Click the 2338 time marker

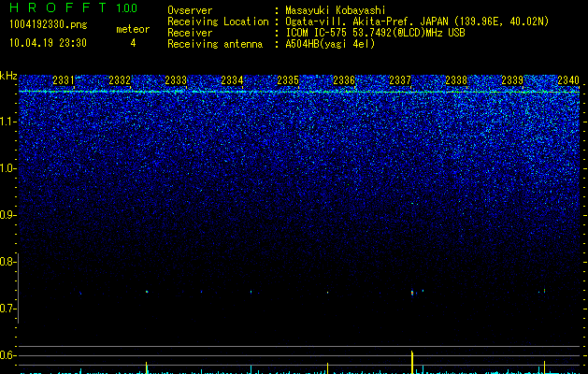coord(456,80)
